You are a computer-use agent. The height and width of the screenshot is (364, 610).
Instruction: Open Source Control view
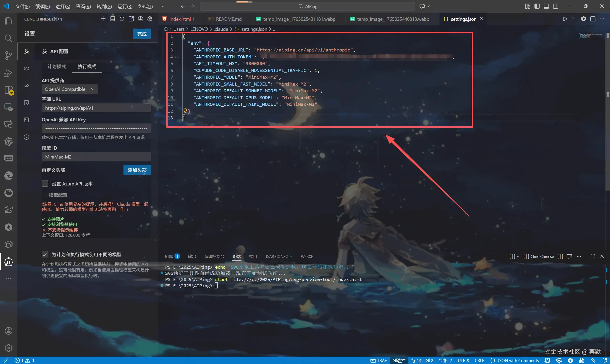[x=8, y=56]
